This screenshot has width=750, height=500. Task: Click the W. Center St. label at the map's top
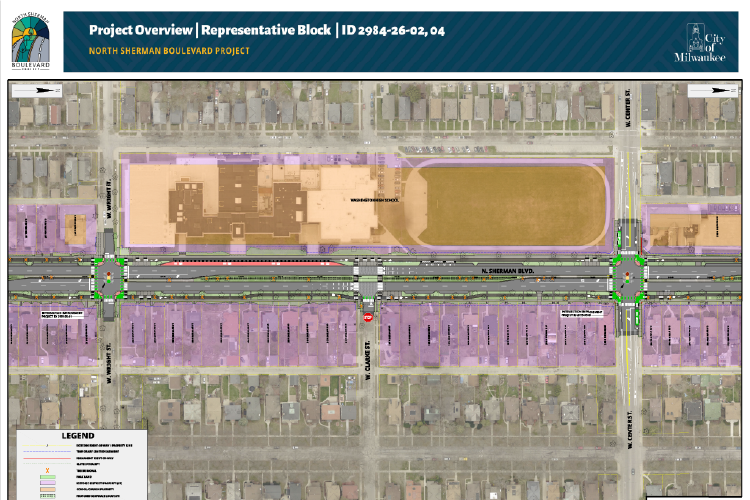point(628,107)
